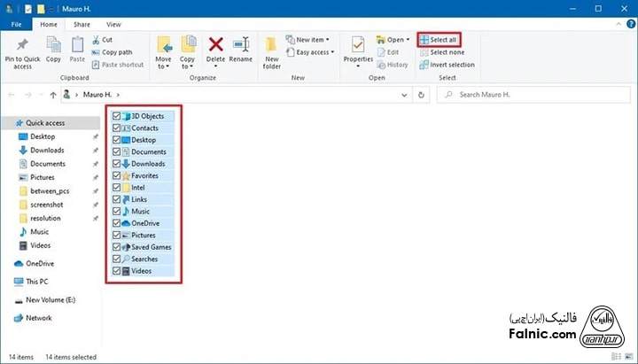Uncheck the Videos folder checkbox
The image size is (638, 364).
(117, 271)
